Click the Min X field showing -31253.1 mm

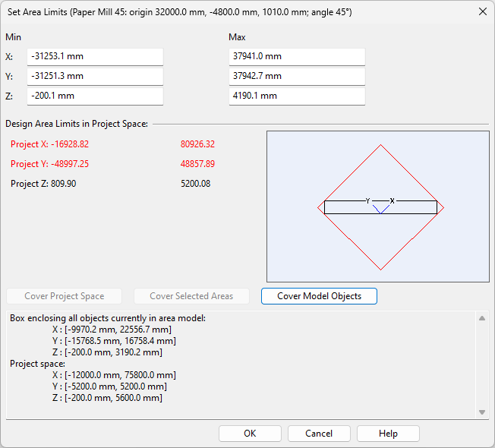(95, 57)
